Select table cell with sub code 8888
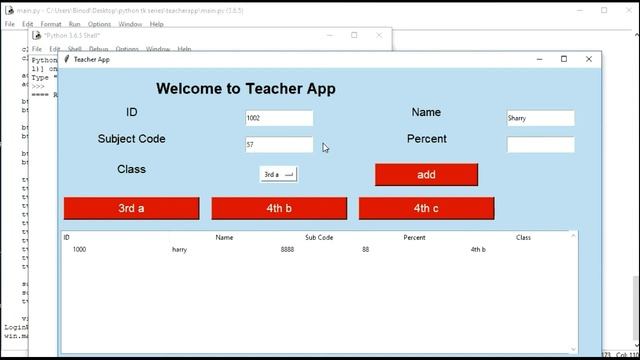The image size is (640, 360). point(287,249)
